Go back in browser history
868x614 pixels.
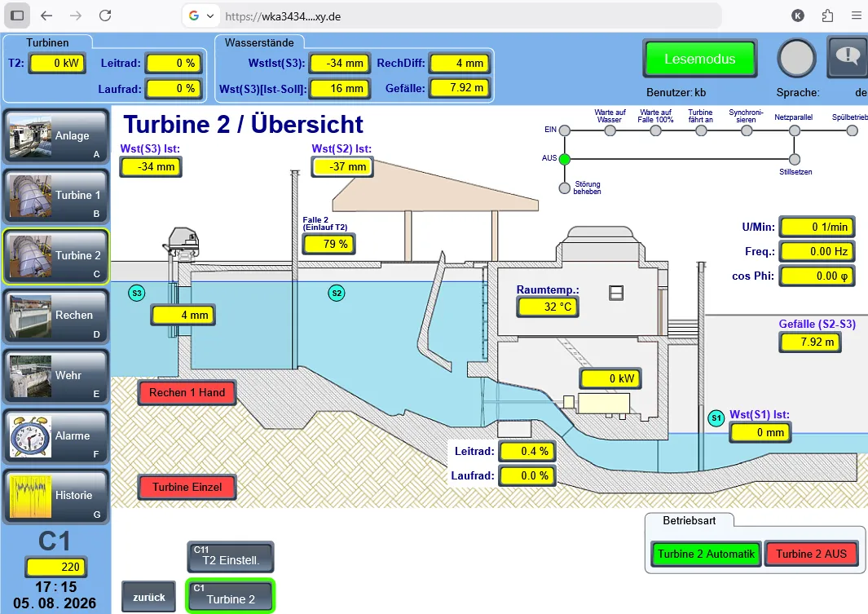pyautogui.click(x=46, y=15)
